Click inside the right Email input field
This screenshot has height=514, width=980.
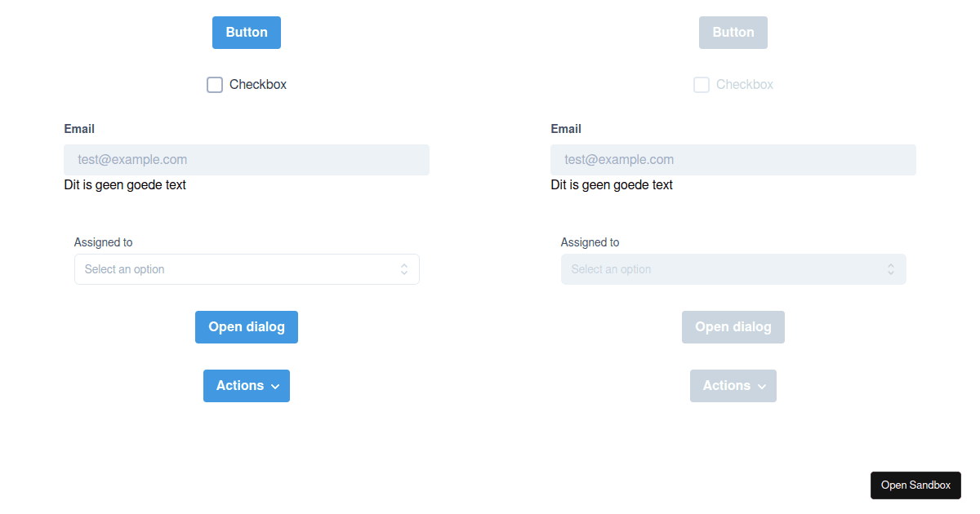[733, 159]
